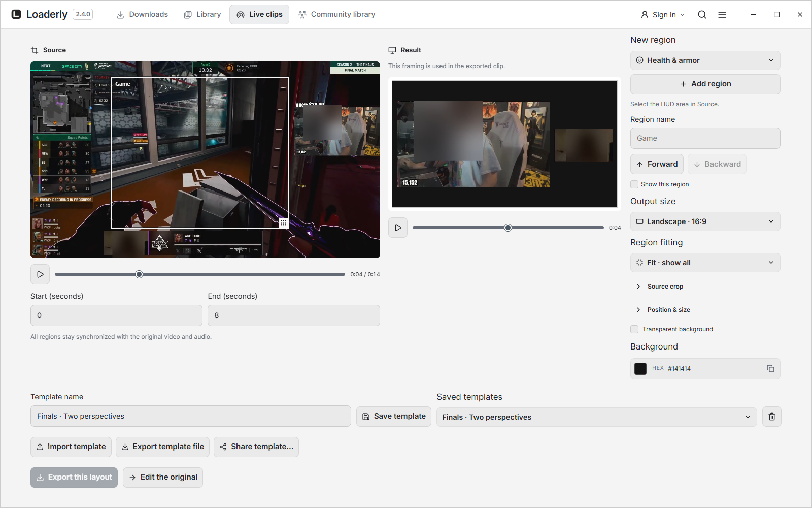Viewport: 812px width, 508px height.
Task: Open the Health & armor region dropdown
Action: click(x=705, y=60)
